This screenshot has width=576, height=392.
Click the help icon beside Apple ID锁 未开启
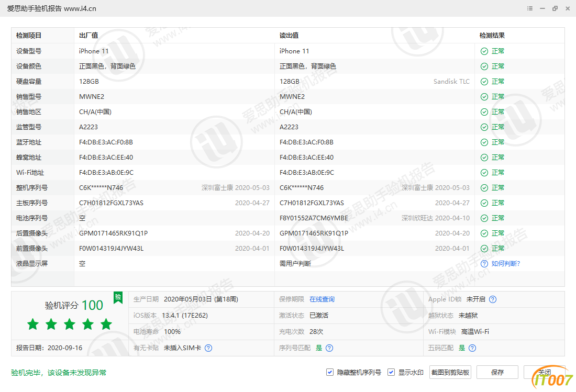(493, 299)
